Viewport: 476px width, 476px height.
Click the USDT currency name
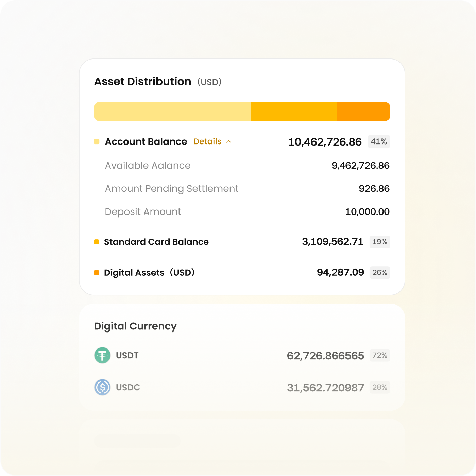[127, 355]
